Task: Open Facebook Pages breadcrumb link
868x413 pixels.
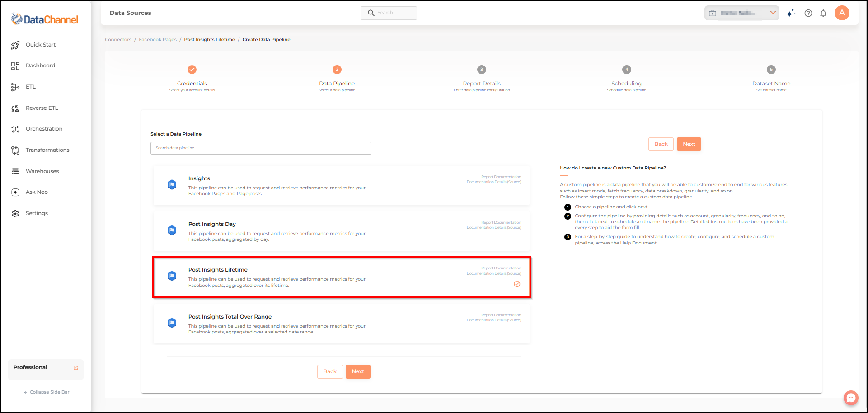Action: (x=158, y=40)
